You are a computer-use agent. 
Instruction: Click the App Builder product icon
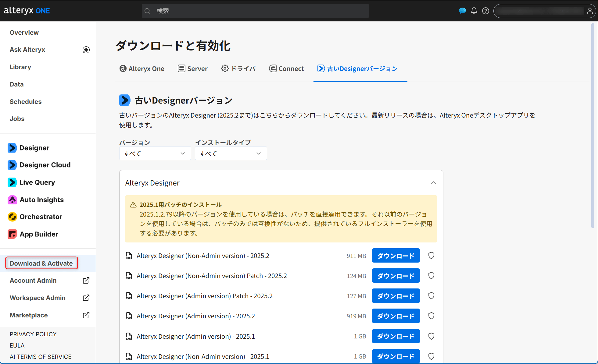(12, 234)
